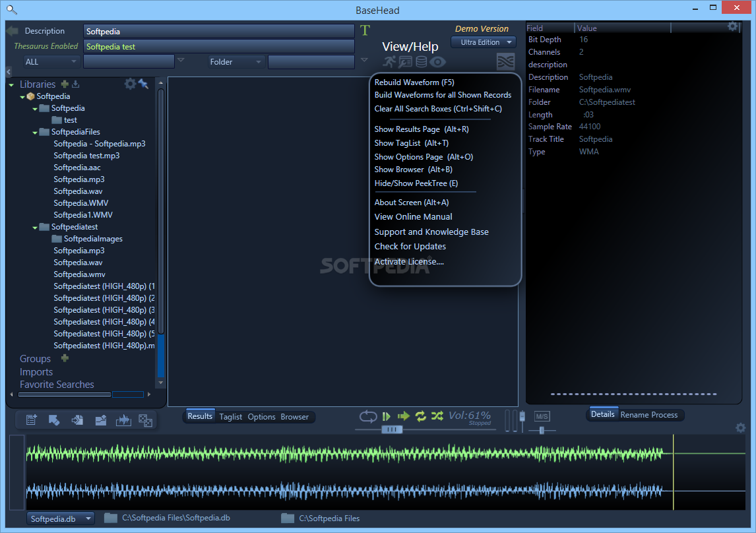Click the export folder icon in bottom toolbar
Viewport: 756px width, 533px height.
[x=100, y=420]
